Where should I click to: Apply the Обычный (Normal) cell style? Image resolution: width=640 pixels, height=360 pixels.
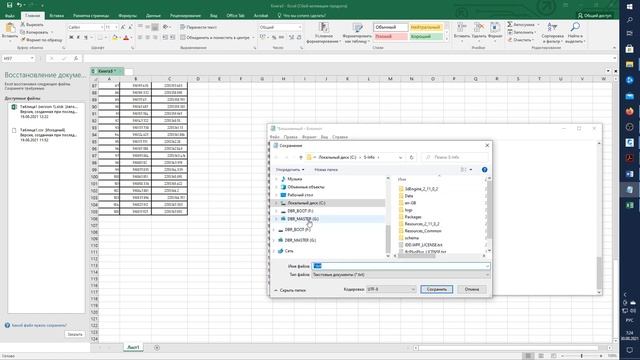pos(391,27)
